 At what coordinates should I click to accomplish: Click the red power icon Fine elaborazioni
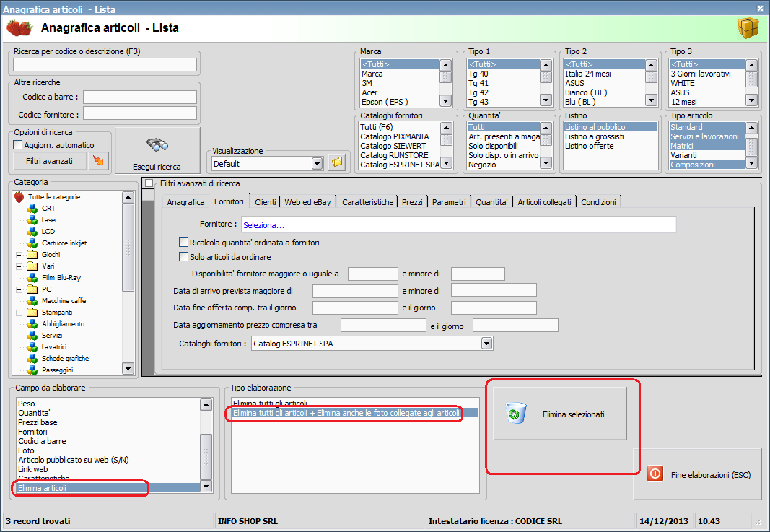tap(655, 474)
